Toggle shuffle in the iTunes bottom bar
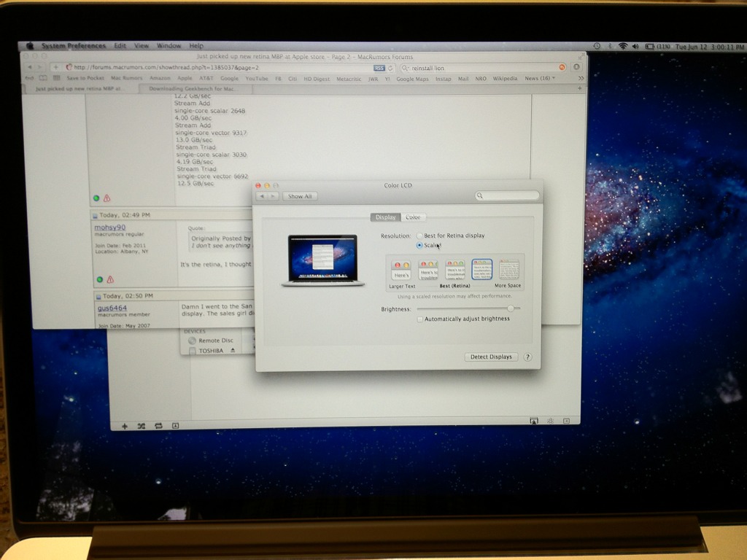Viewport: 747px width, 560px height. click(142, 426)
